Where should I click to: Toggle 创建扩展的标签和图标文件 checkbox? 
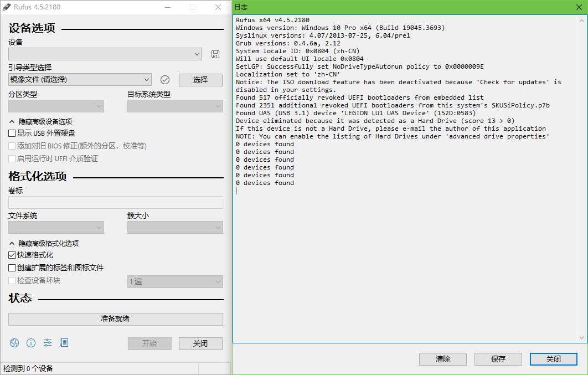click(12, 268)
